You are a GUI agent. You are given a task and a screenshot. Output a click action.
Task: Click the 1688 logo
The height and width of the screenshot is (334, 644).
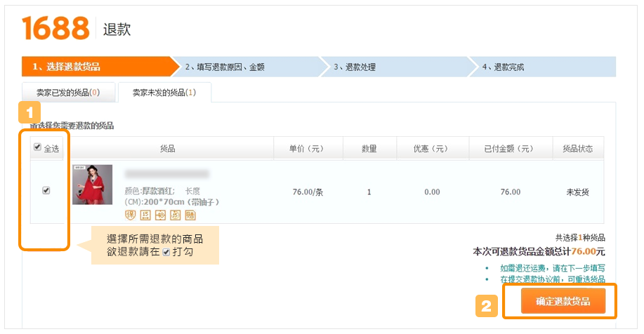[x=56, y=28]
